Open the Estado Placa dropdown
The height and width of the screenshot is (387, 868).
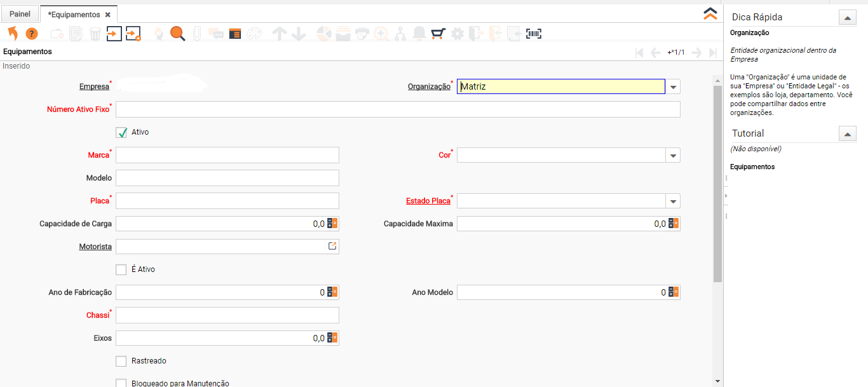[673, 201]
